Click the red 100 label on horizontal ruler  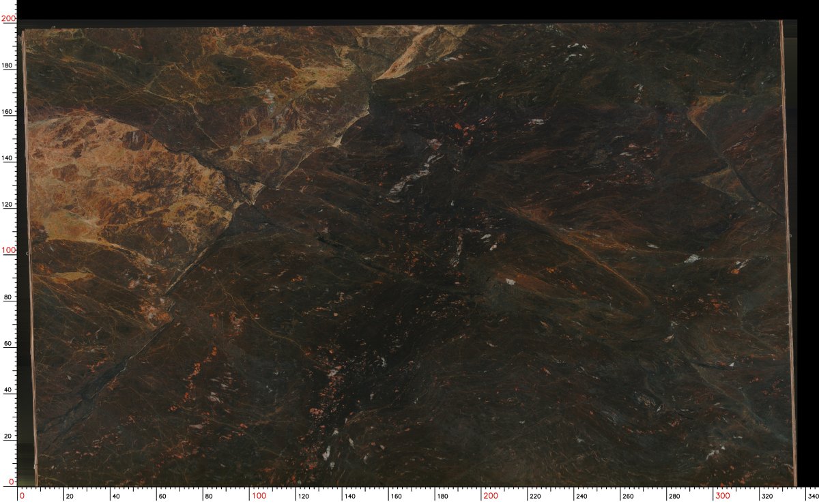[259, 496]
